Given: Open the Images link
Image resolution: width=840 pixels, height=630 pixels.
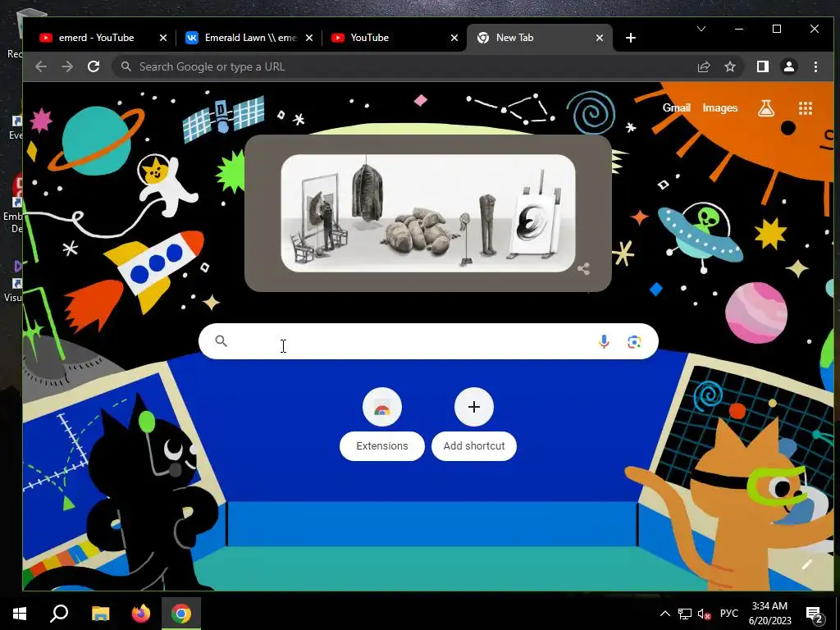Looking at the screenshot, I should coord(720,107).
